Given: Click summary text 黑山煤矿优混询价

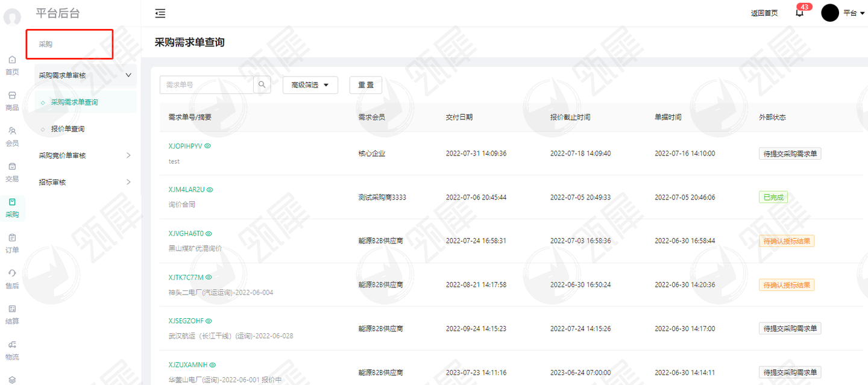Looking at the screenshot, I should point(195,248).
